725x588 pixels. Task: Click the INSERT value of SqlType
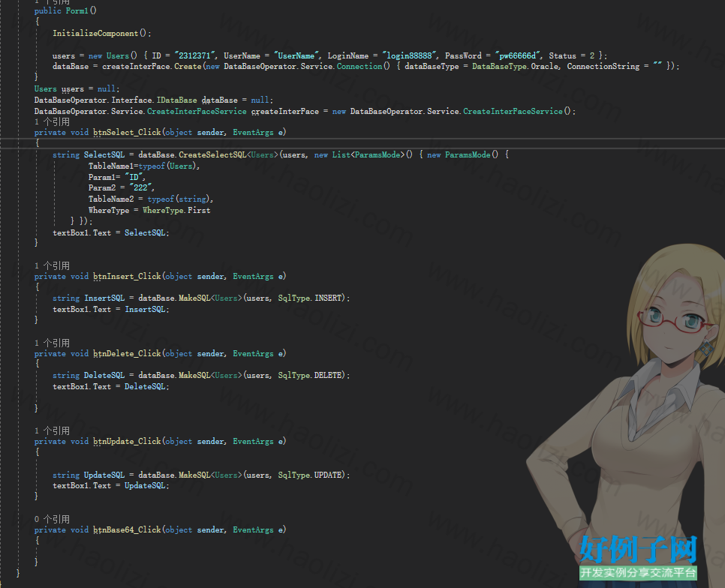(328, 298)
